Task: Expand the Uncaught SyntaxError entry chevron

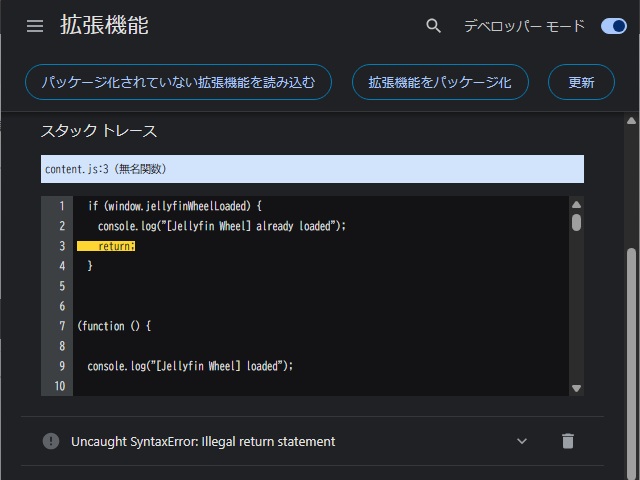Action: click(x=521, y=441)
